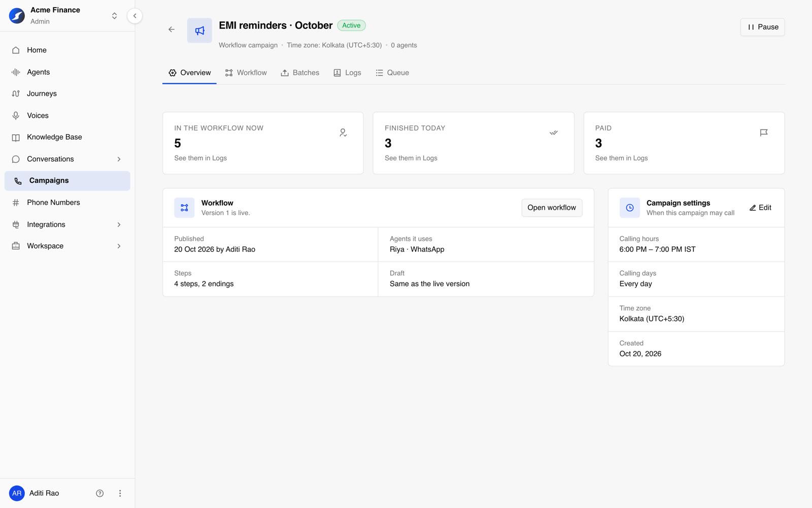812x508 pixels.
Task: Click the '4 steps, 2 endings' value
Action: (204, 284)
